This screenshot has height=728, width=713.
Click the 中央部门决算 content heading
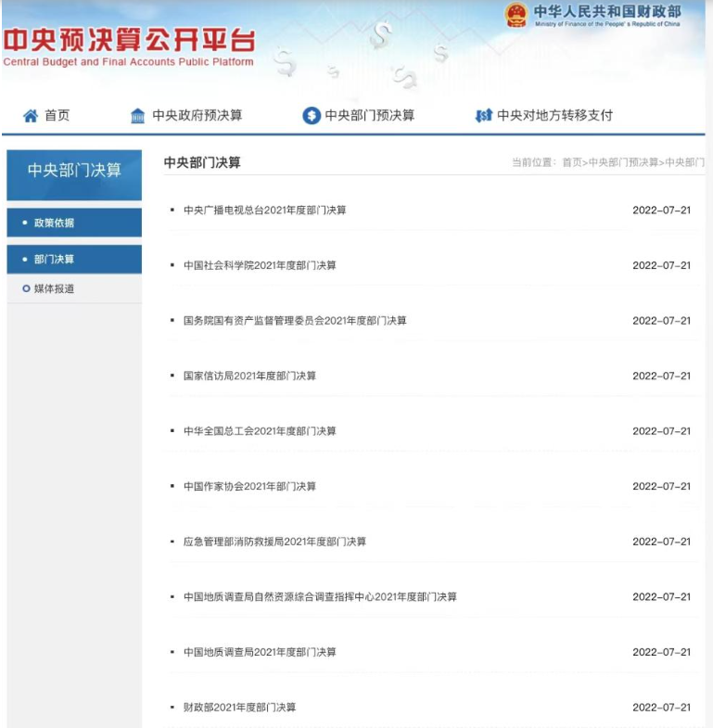point(202,162)
